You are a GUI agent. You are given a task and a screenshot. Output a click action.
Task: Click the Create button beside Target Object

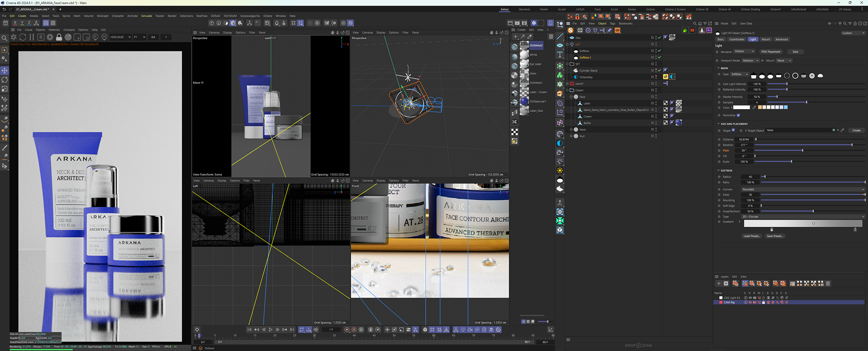[856, 130]
